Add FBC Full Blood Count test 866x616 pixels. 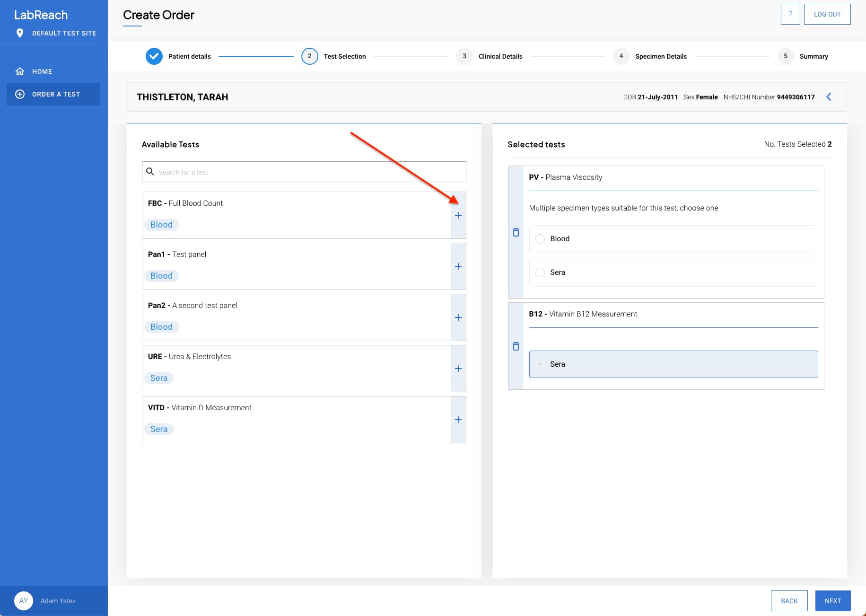click(x=458, y=215)
